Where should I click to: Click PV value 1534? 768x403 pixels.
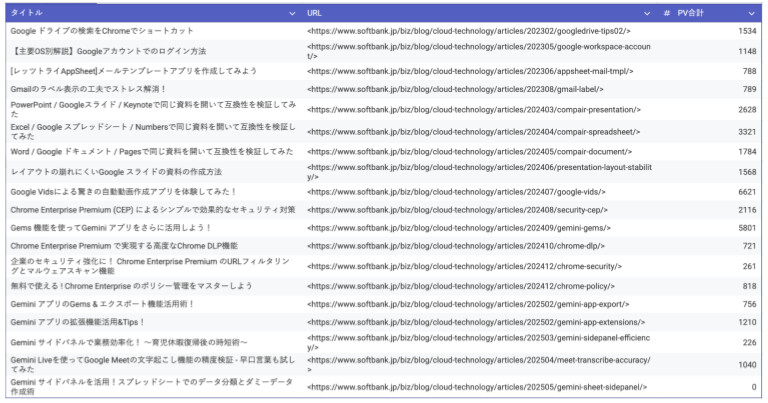pyautogui.click(x=747, y=31)
